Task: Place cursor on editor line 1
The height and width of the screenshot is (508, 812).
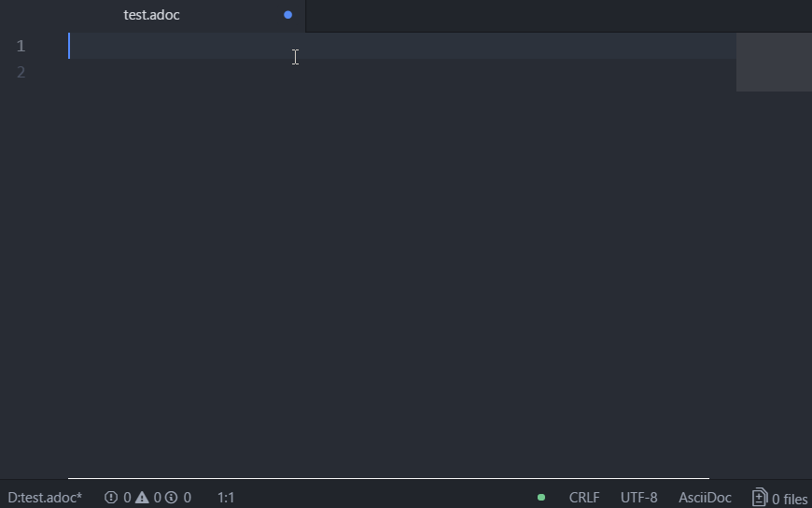Action: (x=402, y=46)
